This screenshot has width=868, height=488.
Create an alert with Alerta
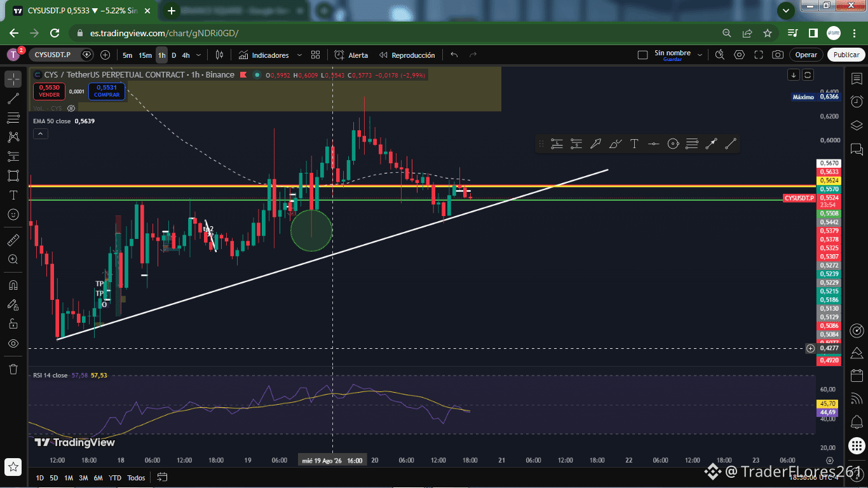(x=351, y=55)
